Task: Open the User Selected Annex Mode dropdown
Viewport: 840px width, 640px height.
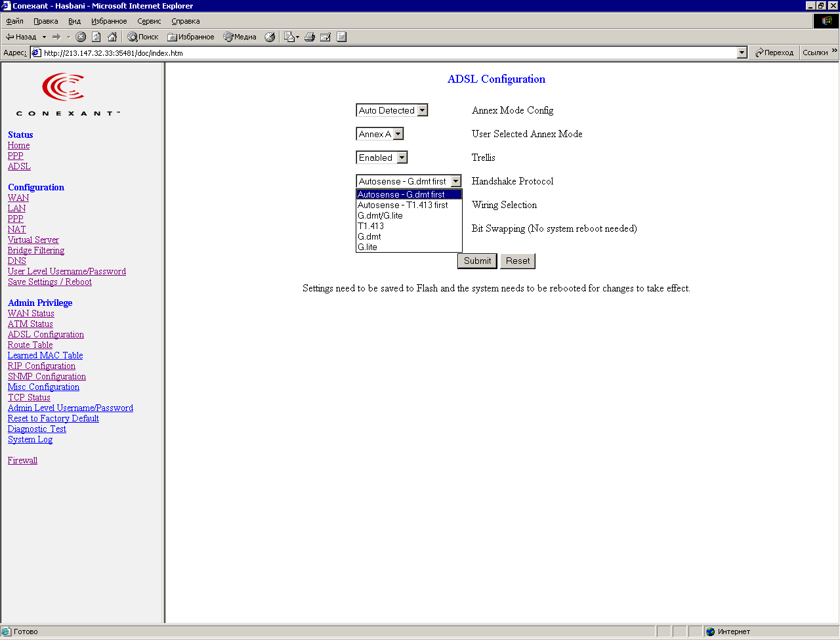Action: pyautogui.click(x=380, y=134)
